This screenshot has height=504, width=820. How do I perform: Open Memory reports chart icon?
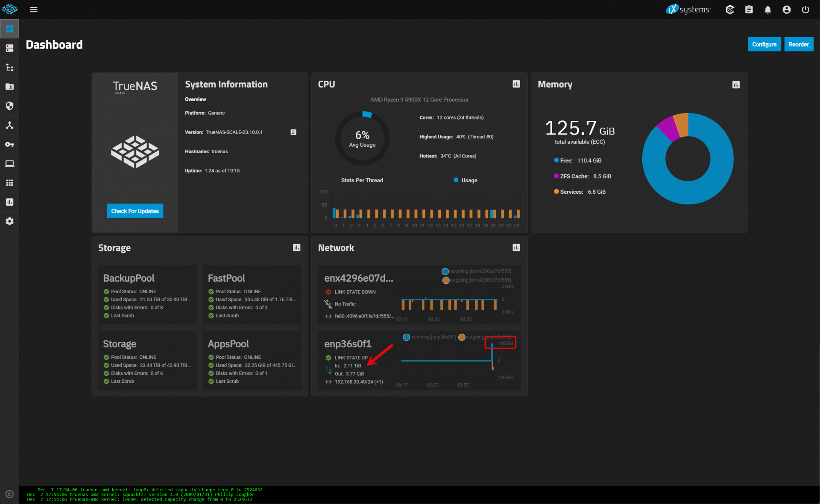(x=736, y=84)
